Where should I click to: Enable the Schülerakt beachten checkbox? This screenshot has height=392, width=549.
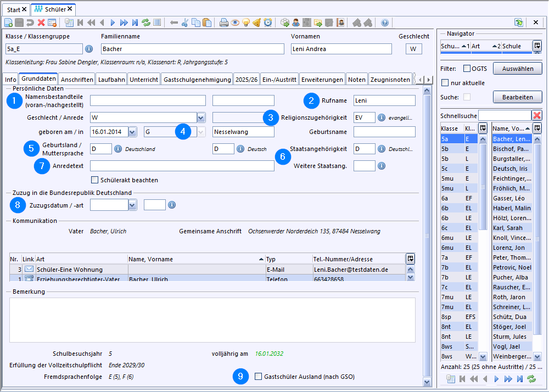coord(95,180)
